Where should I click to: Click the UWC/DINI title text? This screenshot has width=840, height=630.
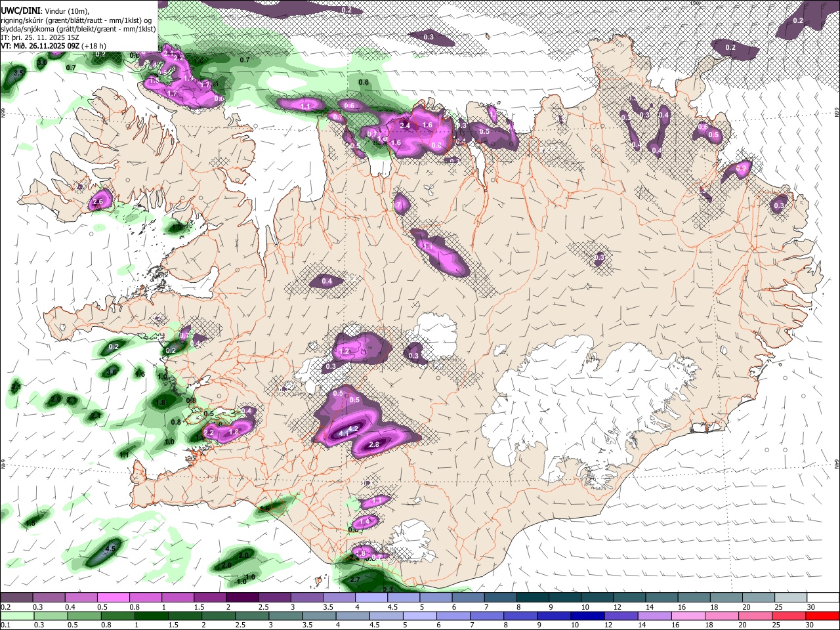[x=20, y=10]
